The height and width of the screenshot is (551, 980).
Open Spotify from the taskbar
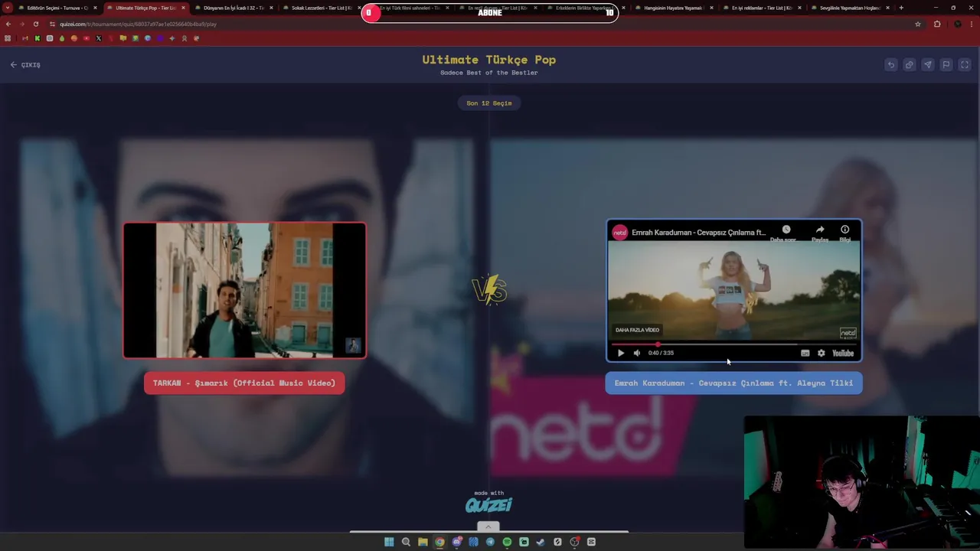coord(507,542)
